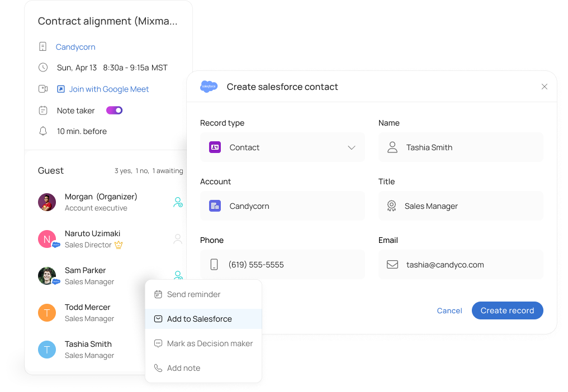Click the envelope icon in Email field
This screenshot has width=568, height=392.
coord(392,265)
